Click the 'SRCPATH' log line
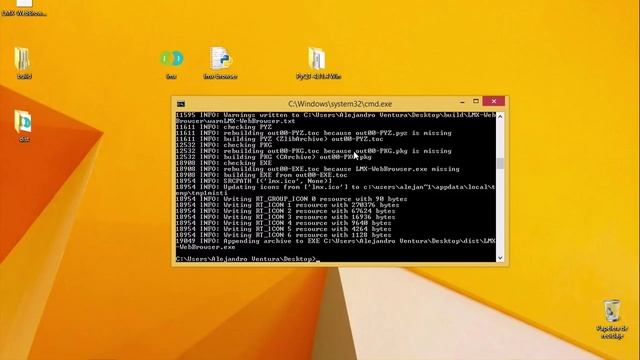Image resolution: width=640 pixels, height=360 pixels. click(x=254, y=181)
